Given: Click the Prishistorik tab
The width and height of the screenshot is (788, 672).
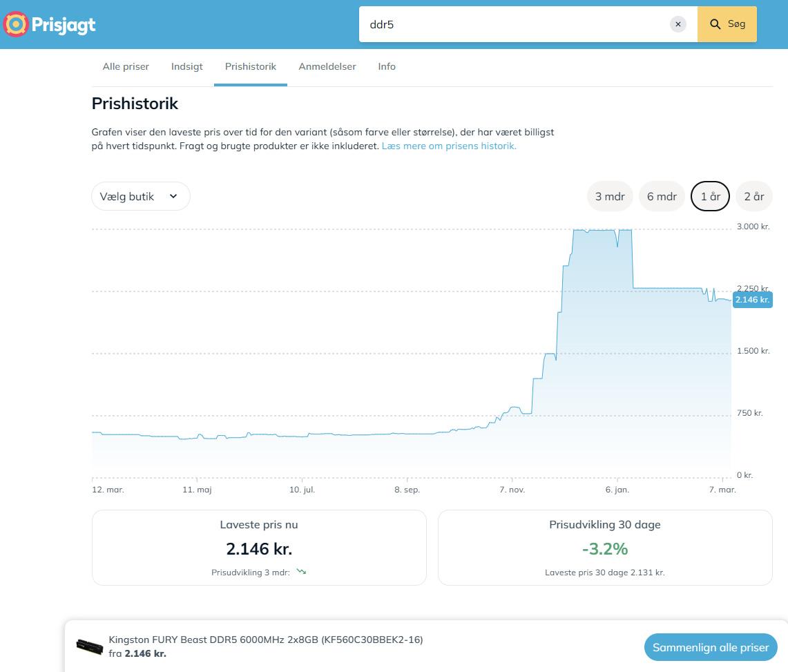Looking at the screenshot, I should 251,67.
